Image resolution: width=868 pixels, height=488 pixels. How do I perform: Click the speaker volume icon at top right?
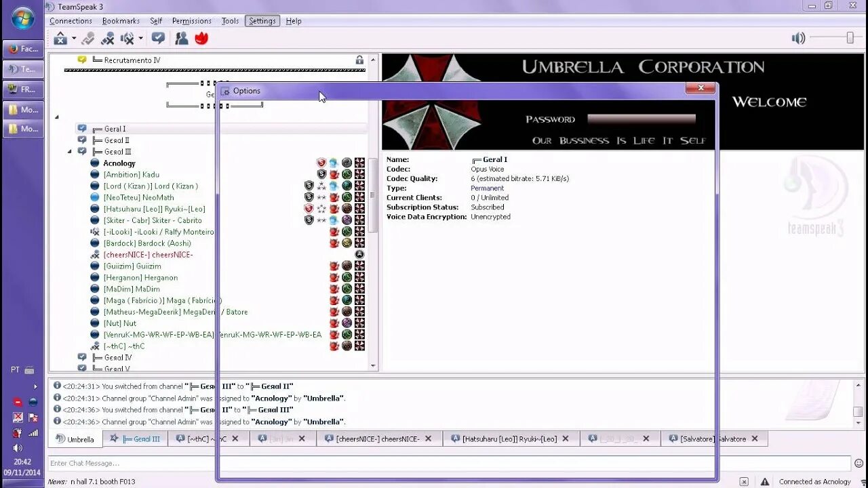(x=799, y=39)
